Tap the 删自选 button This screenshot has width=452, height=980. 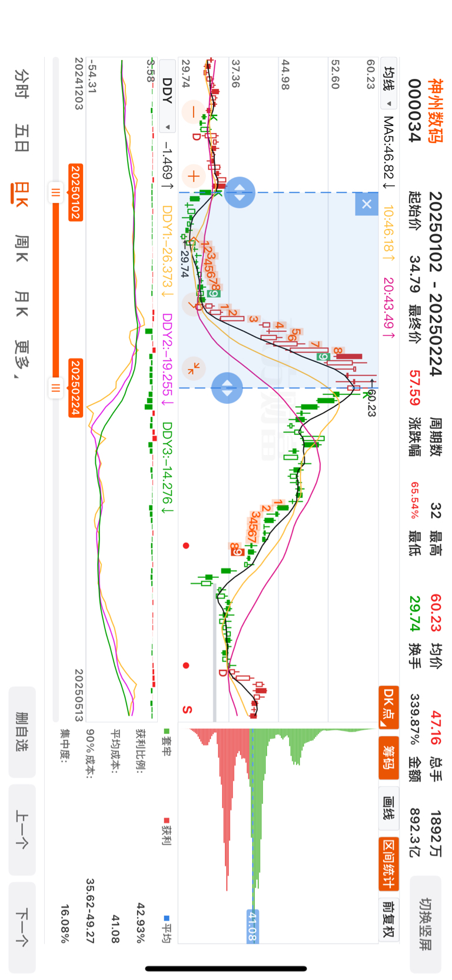(x=22, y=732)
